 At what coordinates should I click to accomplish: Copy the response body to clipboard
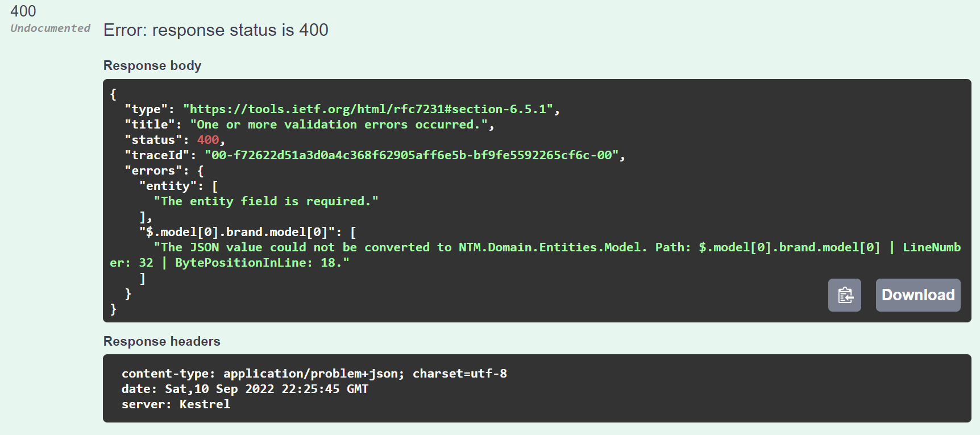coord(844,295)
